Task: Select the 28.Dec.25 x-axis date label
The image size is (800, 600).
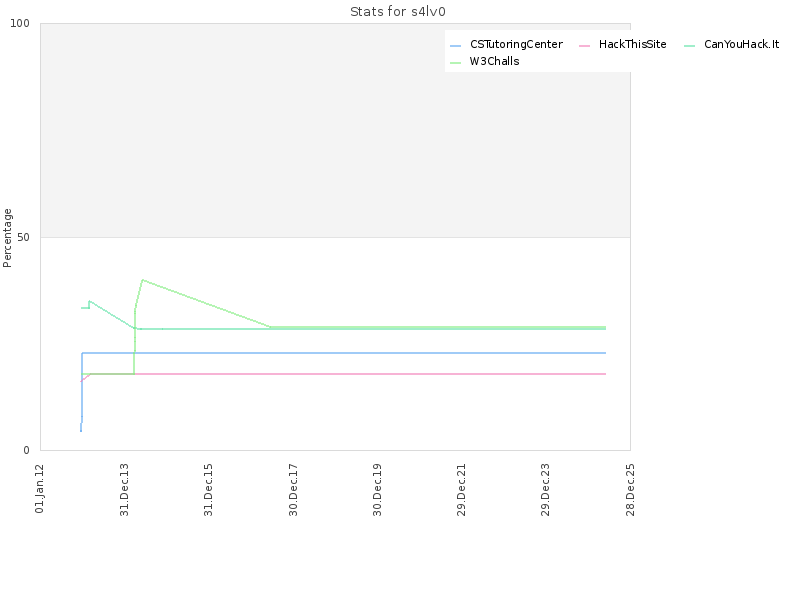Action: tap(630, 487)
